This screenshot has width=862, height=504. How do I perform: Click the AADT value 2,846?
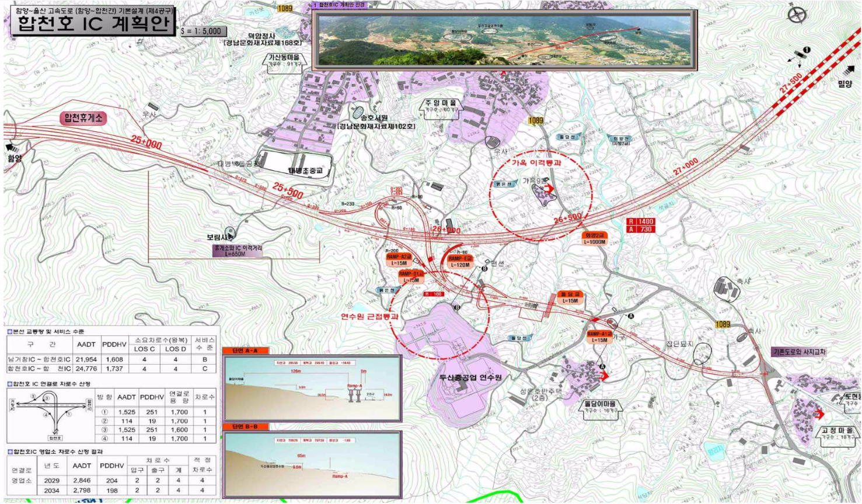pos(82,481)
